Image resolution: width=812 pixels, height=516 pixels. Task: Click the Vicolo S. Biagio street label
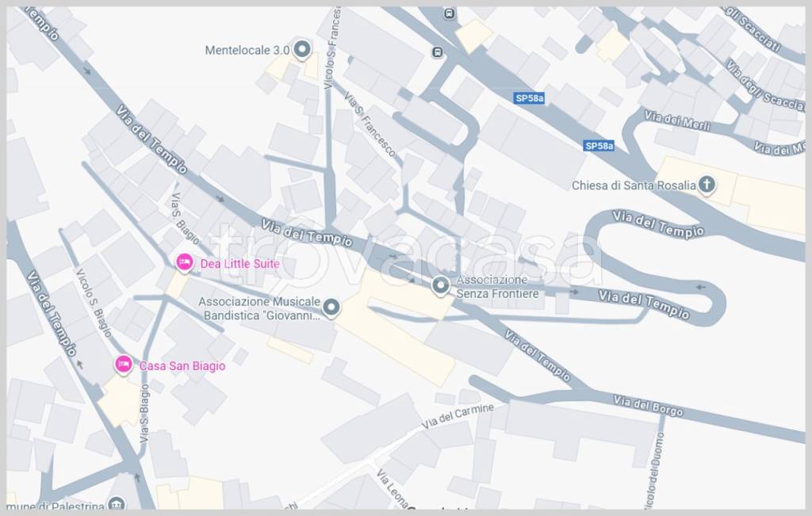(x=94, y=303)
